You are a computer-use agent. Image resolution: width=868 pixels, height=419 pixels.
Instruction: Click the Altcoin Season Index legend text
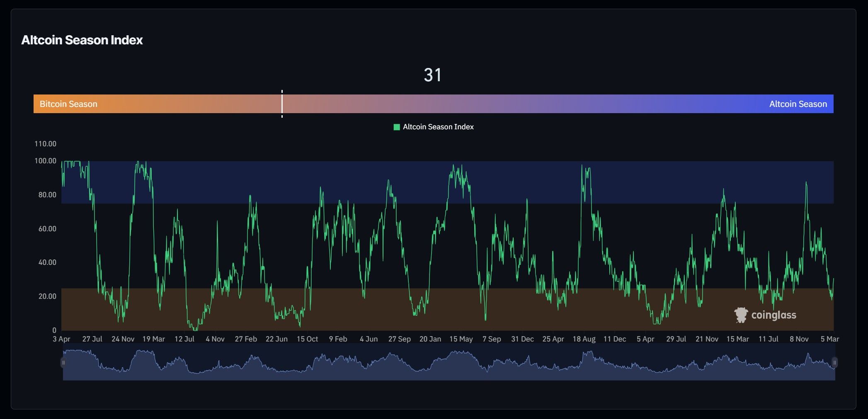(x=438, y=127)
